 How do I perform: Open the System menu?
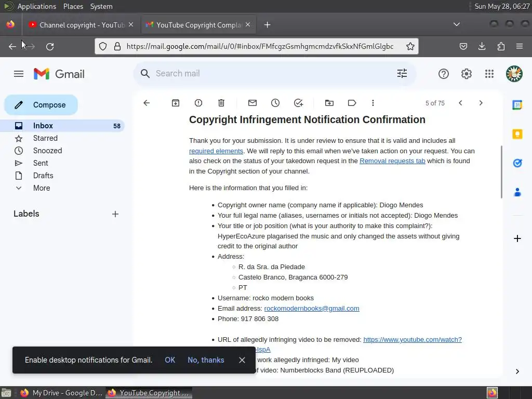pos(101,6)
